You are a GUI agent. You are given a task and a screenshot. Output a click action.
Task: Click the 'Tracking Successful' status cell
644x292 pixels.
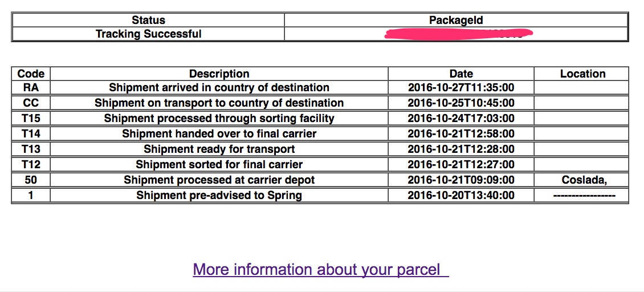click(x=148, y=34)
